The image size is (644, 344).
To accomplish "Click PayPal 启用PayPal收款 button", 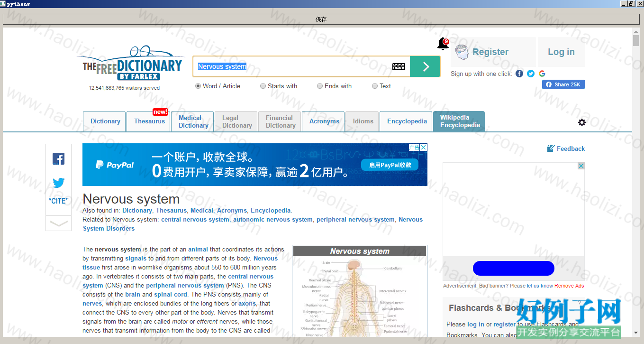I will click(390, 165).
